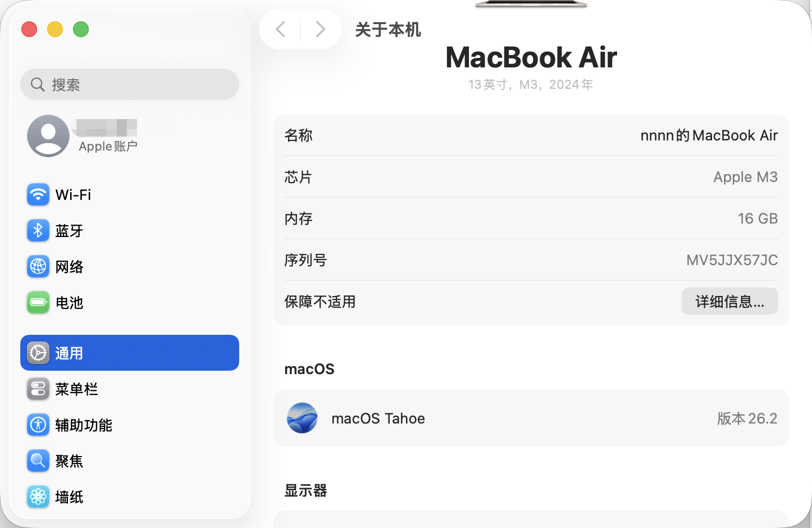Click in the 搜索 search field

click(x=130, y=85)
